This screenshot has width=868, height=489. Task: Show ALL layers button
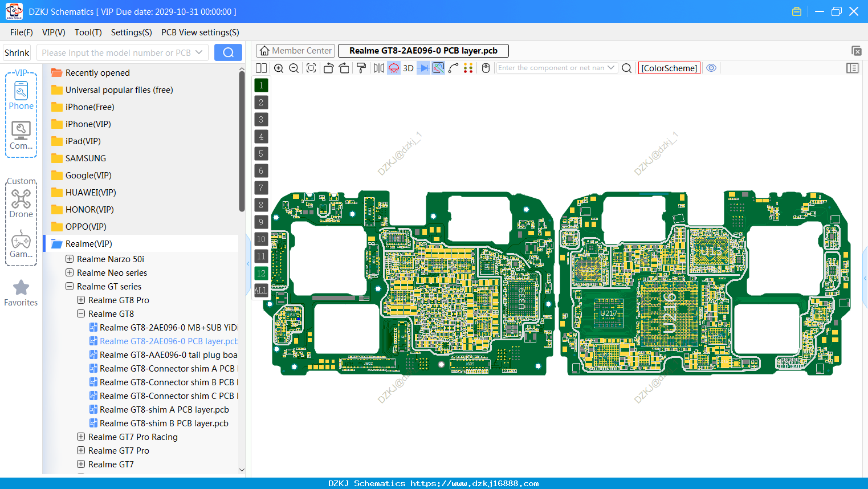[x=261, y=291]
